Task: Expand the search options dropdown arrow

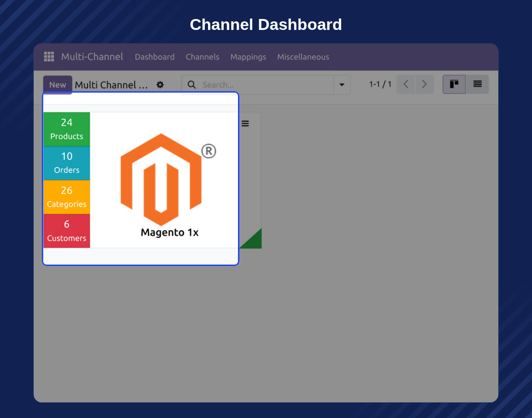Action: click(342, 85)
